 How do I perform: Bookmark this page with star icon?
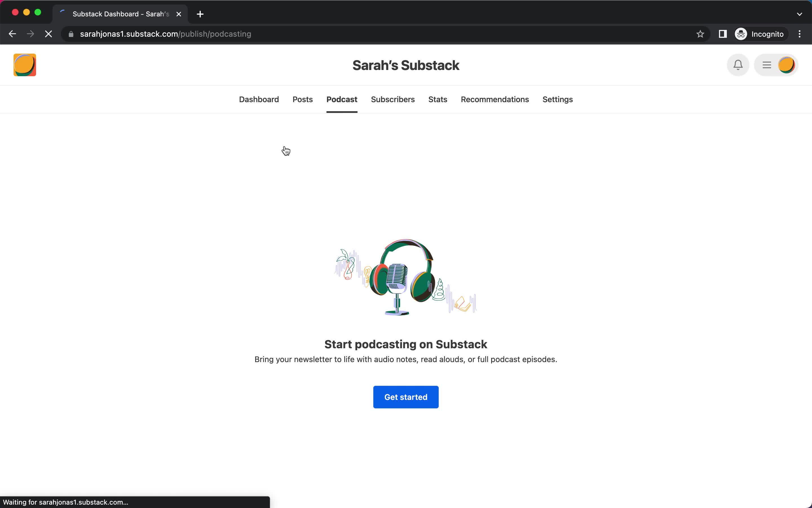tap(700, 34)
